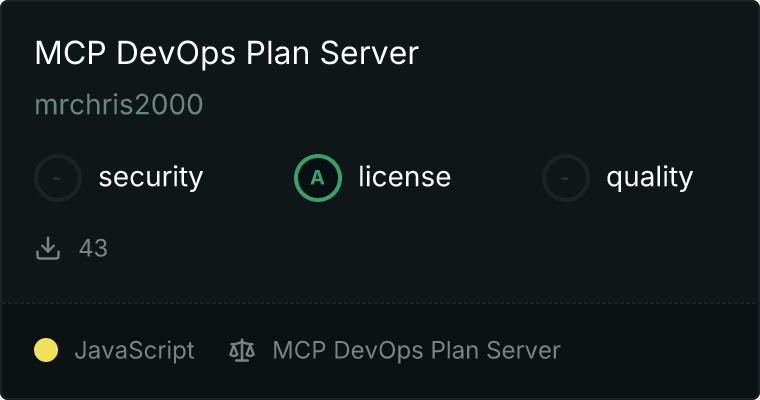Viewport: 760px width, 400px height.
Task: Open the MCP DevOps Plan Server title
Action: (x=226, y=54)
